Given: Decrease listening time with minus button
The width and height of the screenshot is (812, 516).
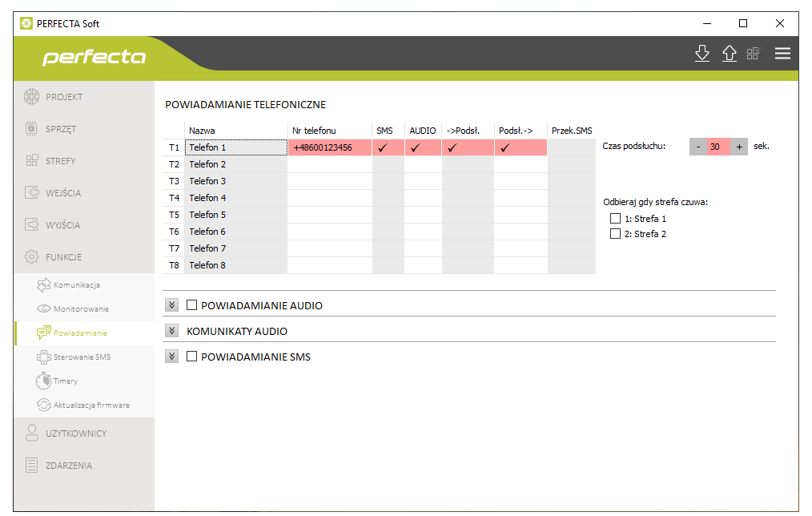Looking at the screenshot, I should [698, 147].
